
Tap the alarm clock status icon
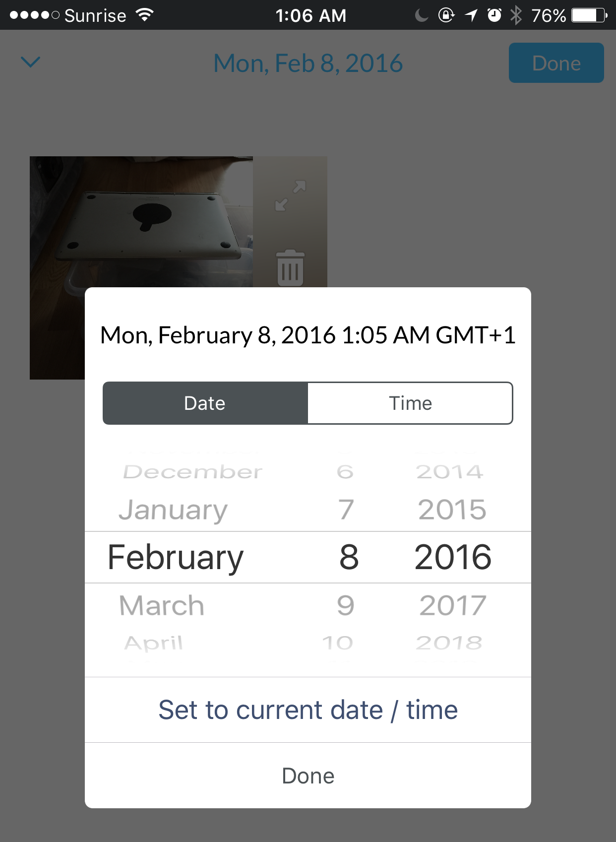(494, 15)
